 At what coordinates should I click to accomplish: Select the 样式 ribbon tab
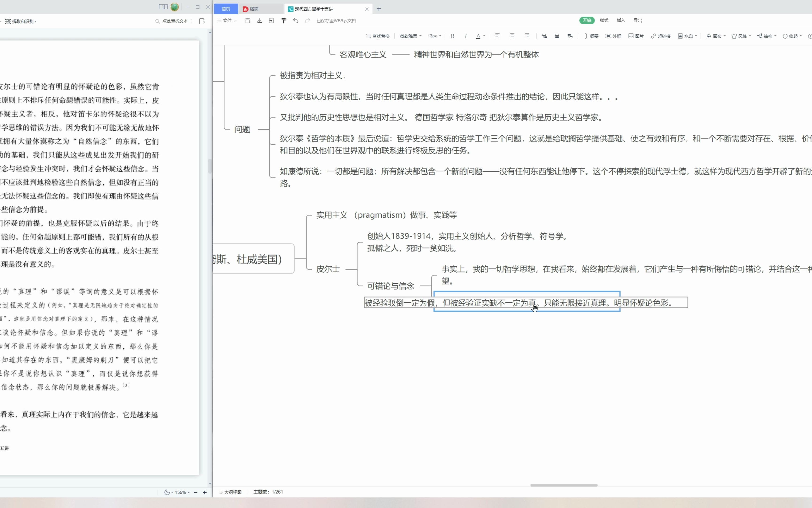(604, 20)
